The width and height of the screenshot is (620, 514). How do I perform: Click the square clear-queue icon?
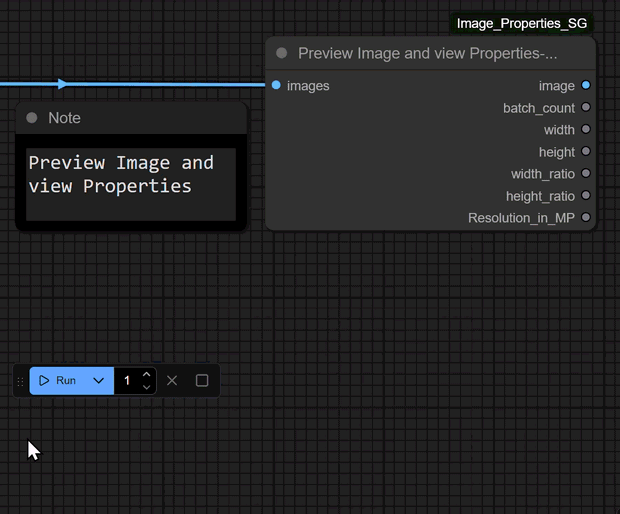click(202, 381)
